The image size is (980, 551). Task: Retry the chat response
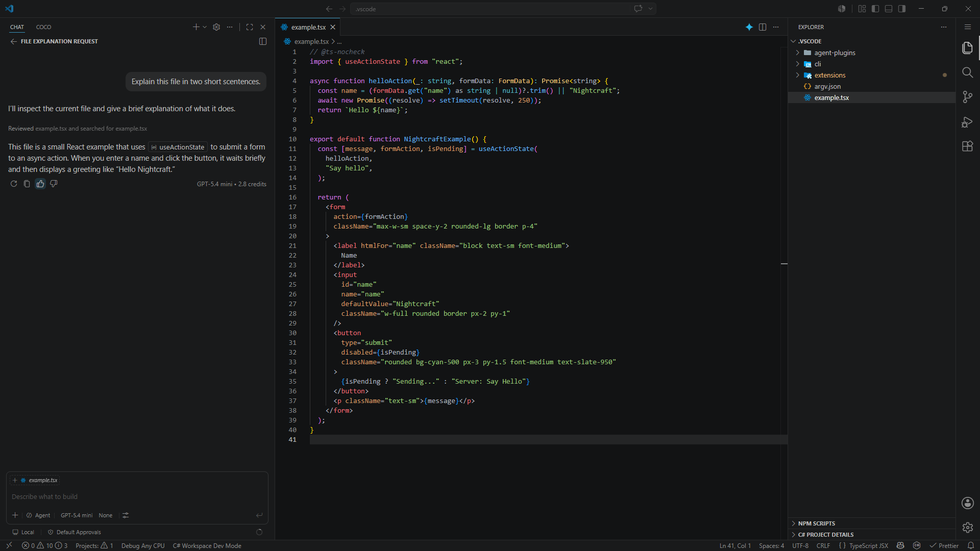click(14, 184)
